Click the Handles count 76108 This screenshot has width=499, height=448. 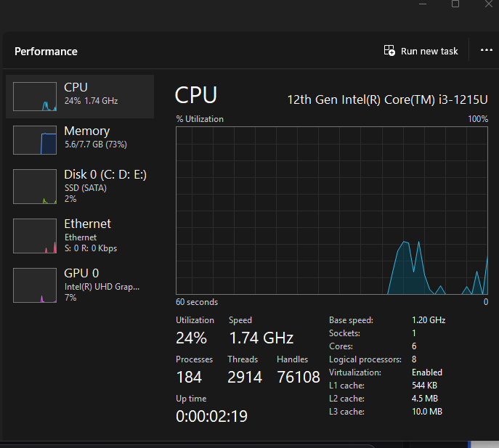pyautogui.click(x=298, y=378)
